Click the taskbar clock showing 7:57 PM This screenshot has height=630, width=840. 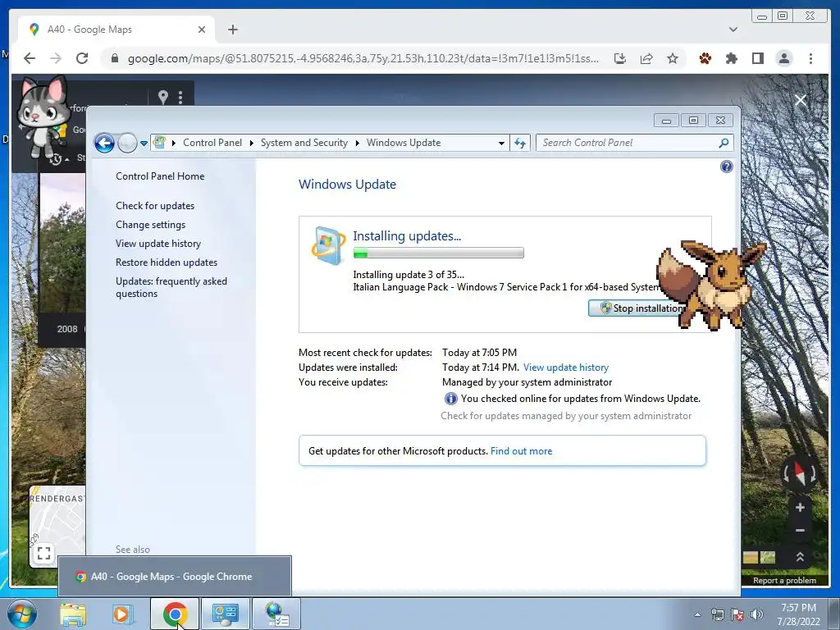798,614
